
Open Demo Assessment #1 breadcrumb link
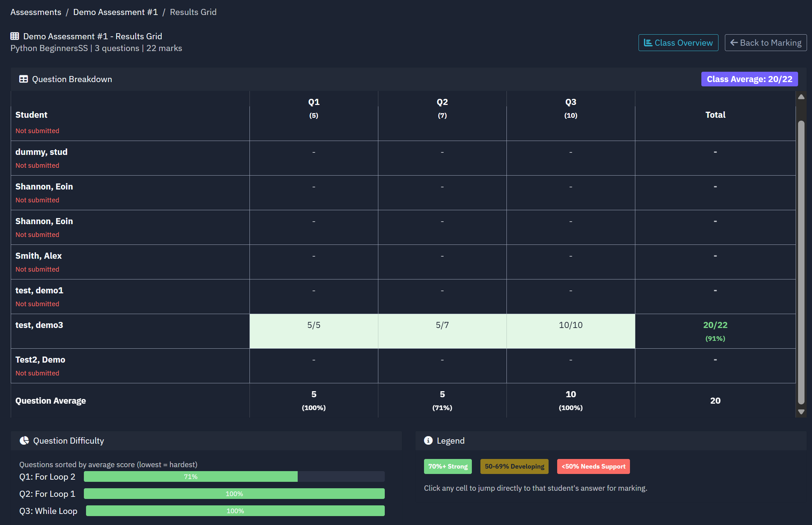[x=115, y=12]
